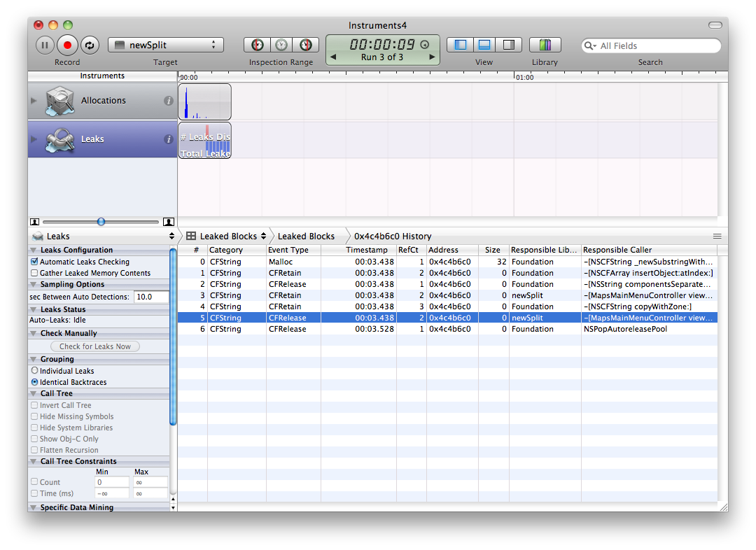Enable Gather Leaked Memory Contents
This screenshot has width=756, height=550.
click(x=34, y=273)
